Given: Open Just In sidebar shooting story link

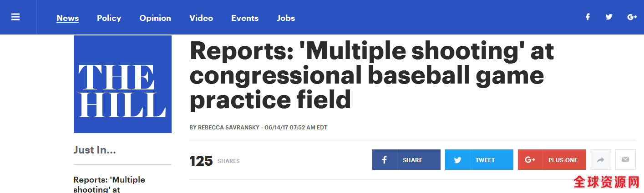Looking at the screenshot, I should [x=109, y=184].
